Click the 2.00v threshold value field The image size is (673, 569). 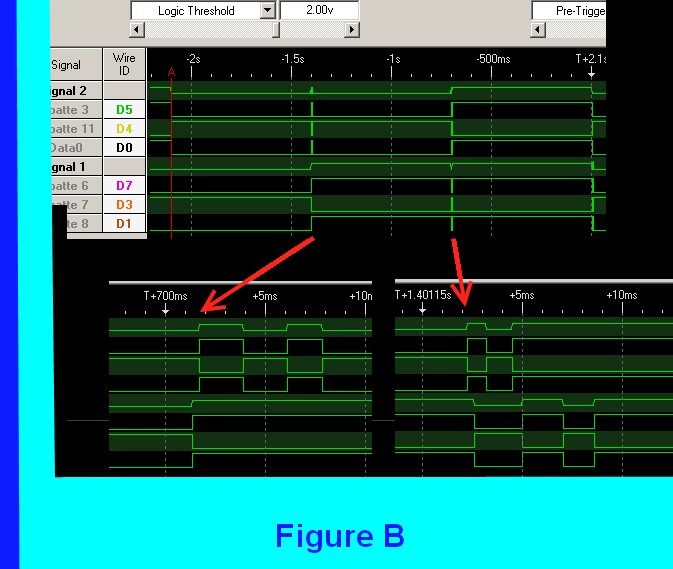coord(319,10)
